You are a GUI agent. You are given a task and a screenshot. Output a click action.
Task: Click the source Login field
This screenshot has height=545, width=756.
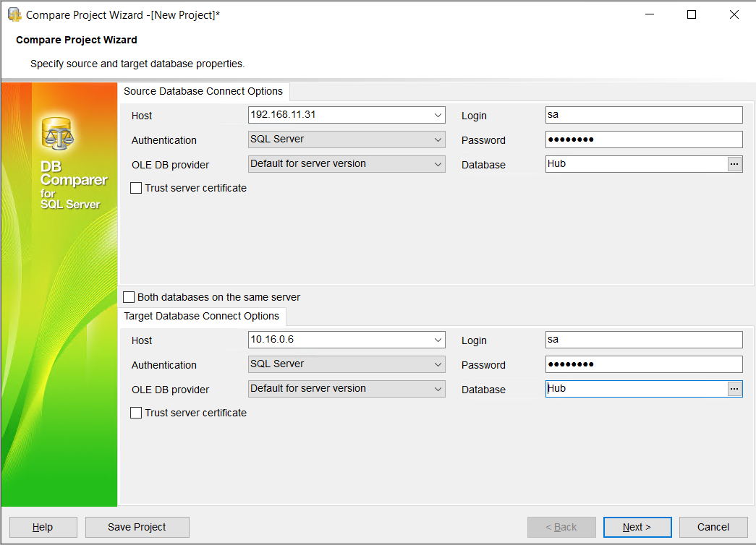point(643,114)
